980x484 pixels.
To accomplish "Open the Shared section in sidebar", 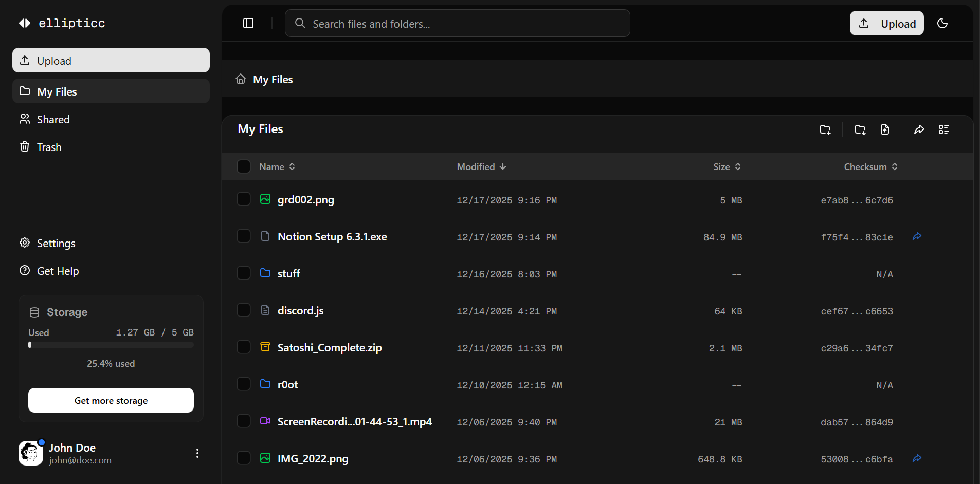I will click(53, 119).
